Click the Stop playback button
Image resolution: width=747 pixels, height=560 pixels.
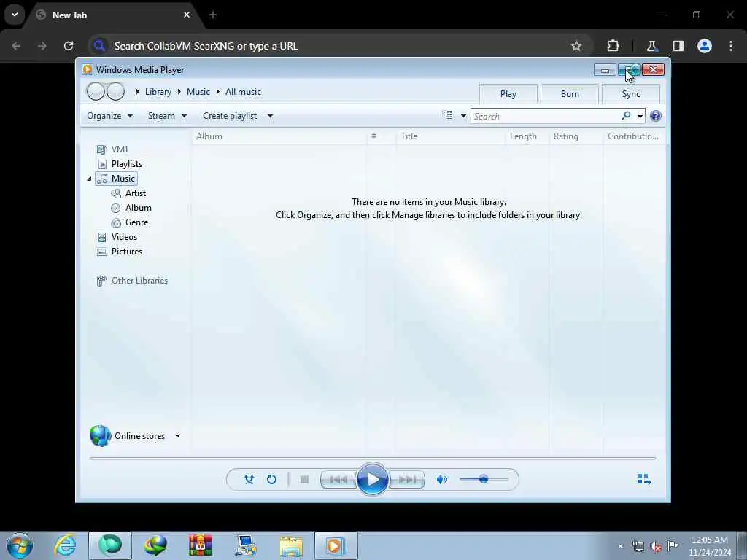304,480
